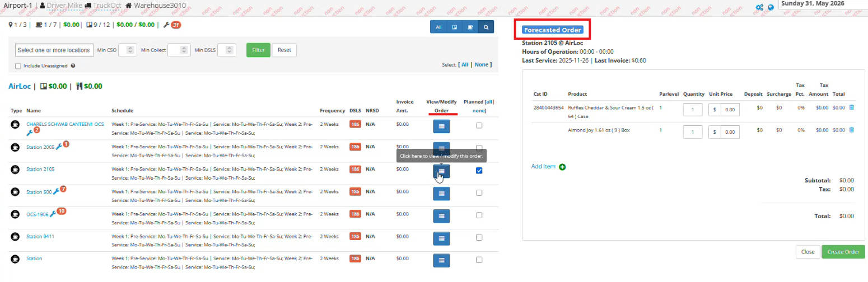Click the TruckOct link in header
Image resolution: width=868 pixels, height=282 pixels.
(x=108, y=6)
